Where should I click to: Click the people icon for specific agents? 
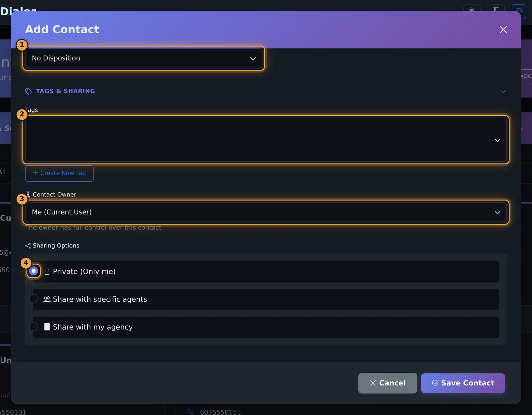coord(47,299)
